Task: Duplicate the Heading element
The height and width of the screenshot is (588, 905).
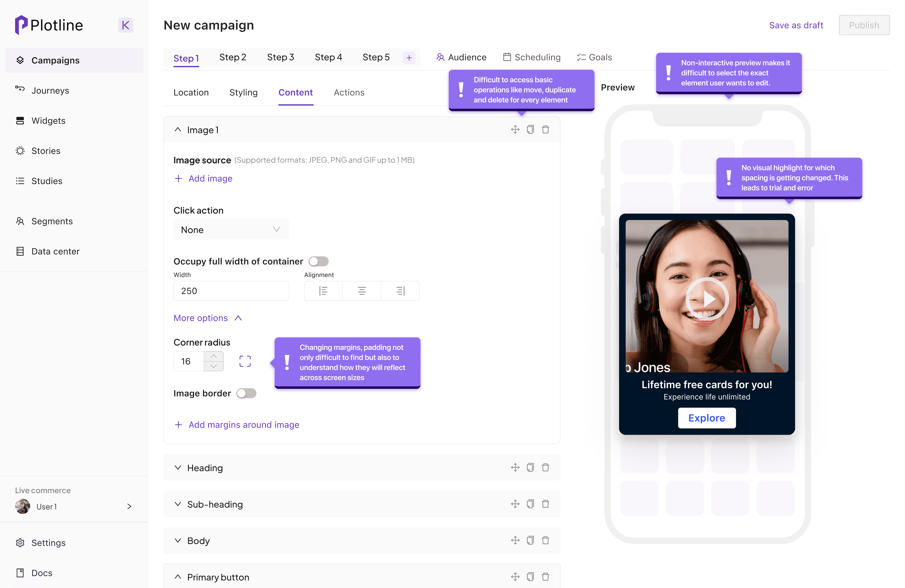Action: click(x=530, y=468)
